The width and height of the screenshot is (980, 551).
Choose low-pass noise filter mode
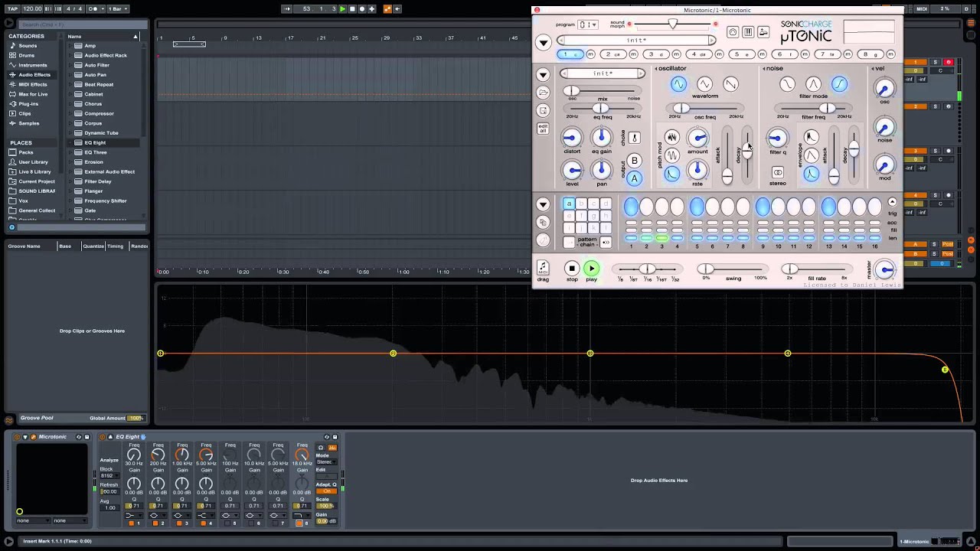[787, 84]
